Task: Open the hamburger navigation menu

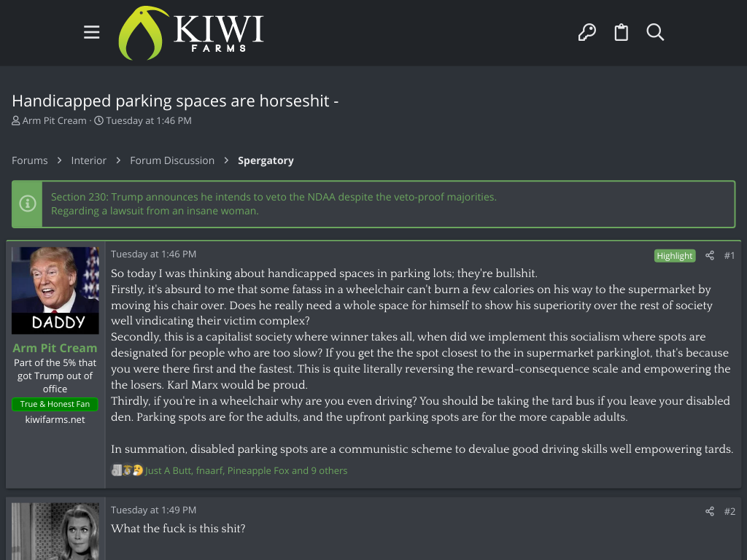Action: (91, 32)
